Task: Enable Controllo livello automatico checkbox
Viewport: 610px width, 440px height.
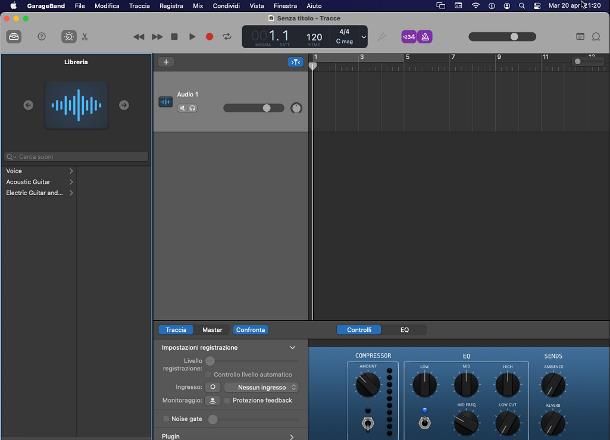Action: (x=208, y=375)
